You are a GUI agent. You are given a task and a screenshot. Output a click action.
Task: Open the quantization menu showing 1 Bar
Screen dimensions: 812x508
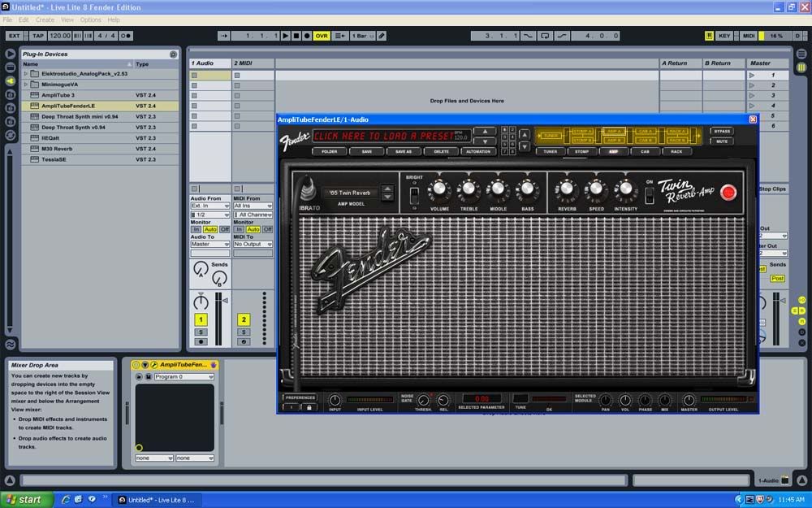pyautogui.click(x=363, y=36)
